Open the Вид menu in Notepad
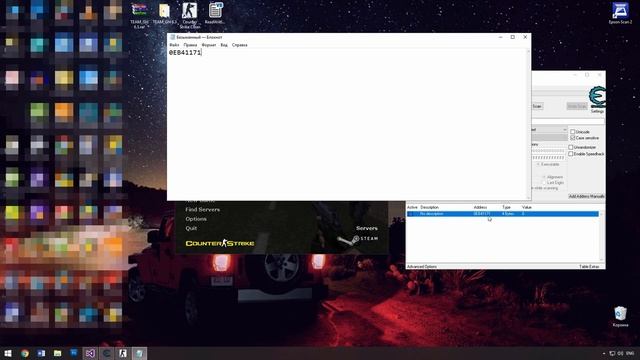The width and height of the screenshot is (640, 360). (224, 45)
